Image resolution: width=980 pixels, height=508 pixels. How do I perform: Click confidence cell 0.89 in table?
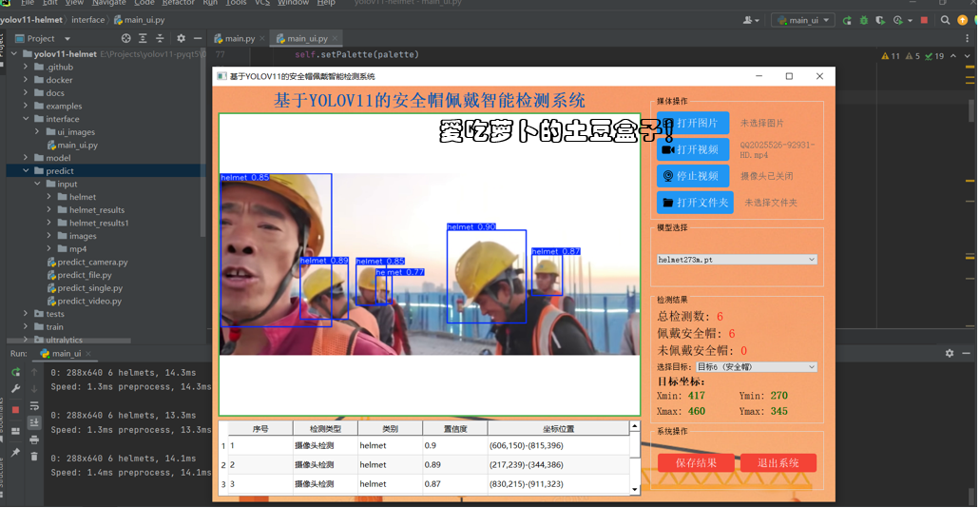455,465
